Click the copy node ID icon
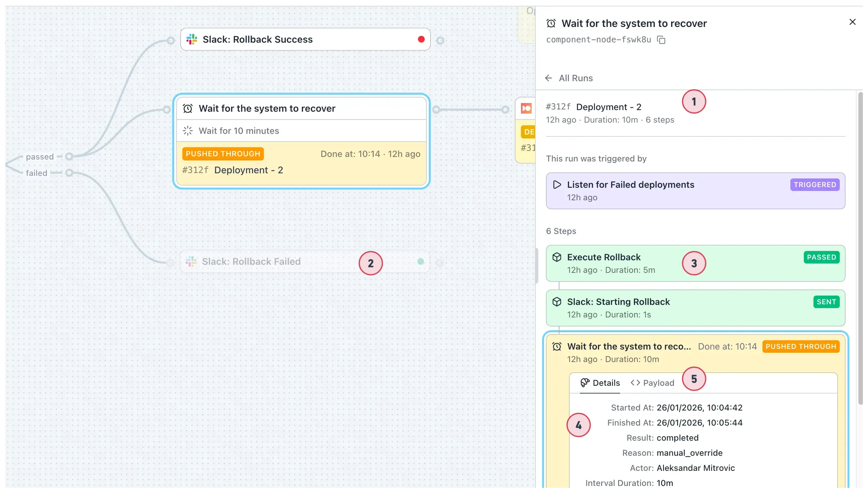Screen dimensions: 868x493 pos(661,40)
